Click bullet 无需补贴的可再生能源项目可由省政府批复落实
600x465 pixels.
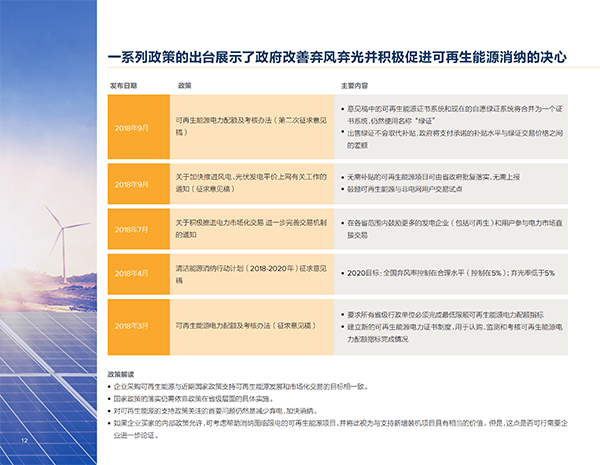click(430, 177)
